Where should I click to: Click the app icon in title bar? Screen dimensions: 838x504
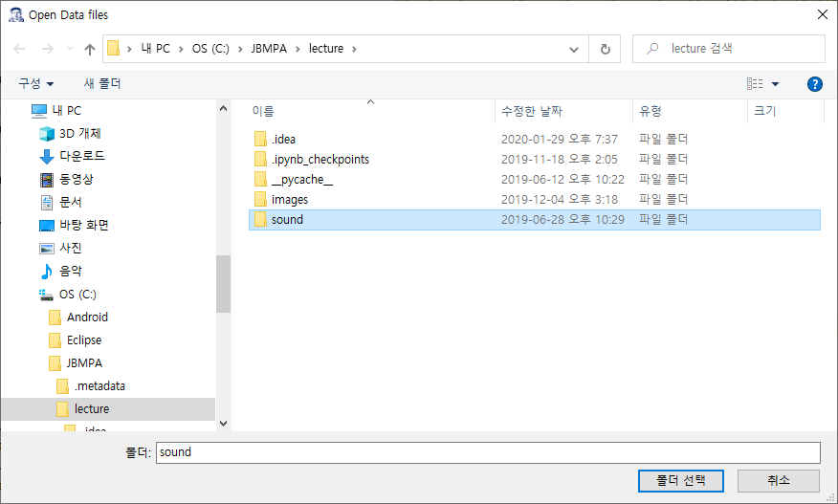coord(16,15)
